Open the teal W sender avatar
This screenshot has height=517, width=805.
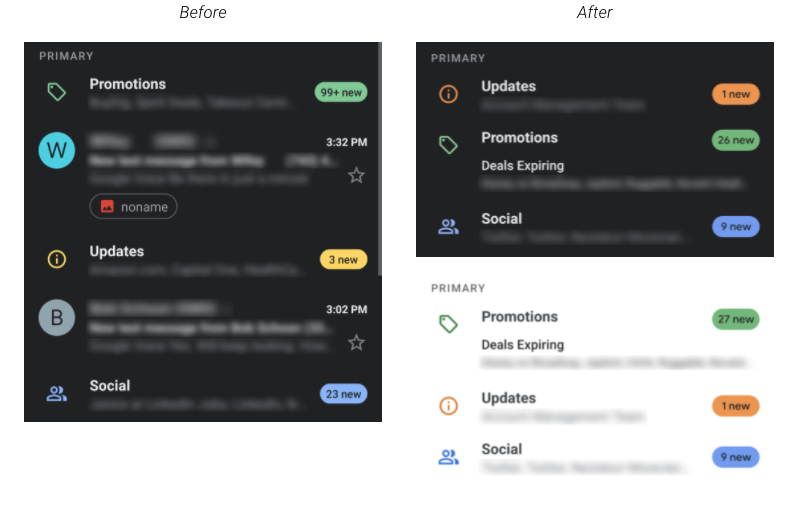coord(56,150)
